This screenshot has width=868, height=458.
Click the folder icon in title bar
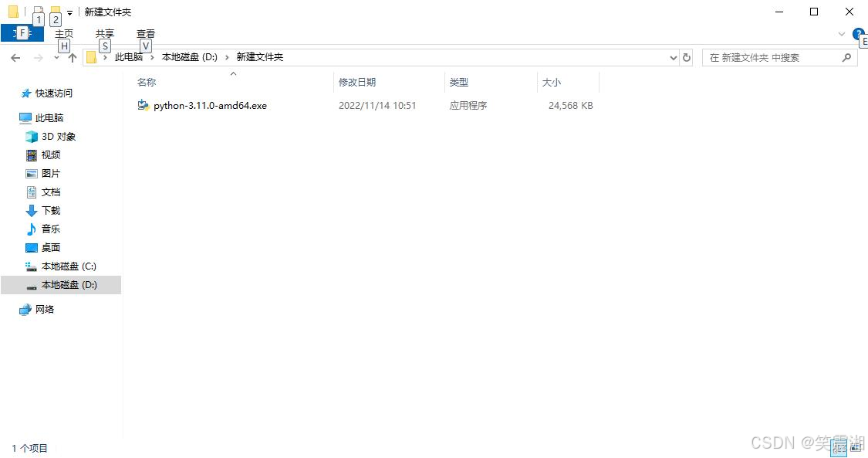tap(13, 12)
